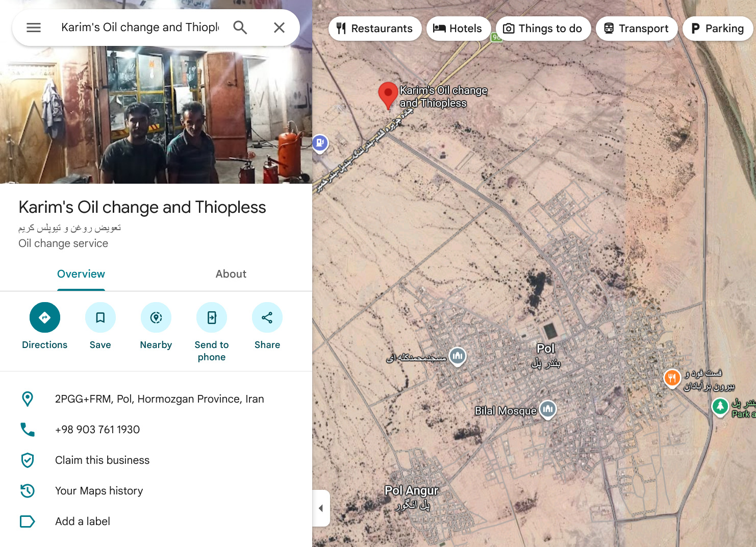Viewport: 756px width, 547px height.
Task: Click the Pol town label on map
Action: (x=546, y=355)
